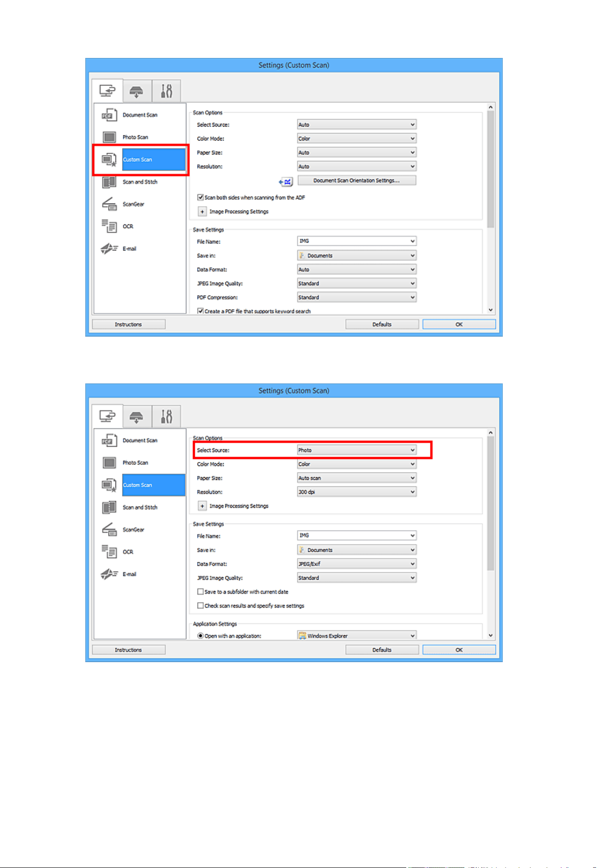This screenshot has height=868, width=614.
Task: Click Defaults button in lower dialog
Action: point(382,650)
